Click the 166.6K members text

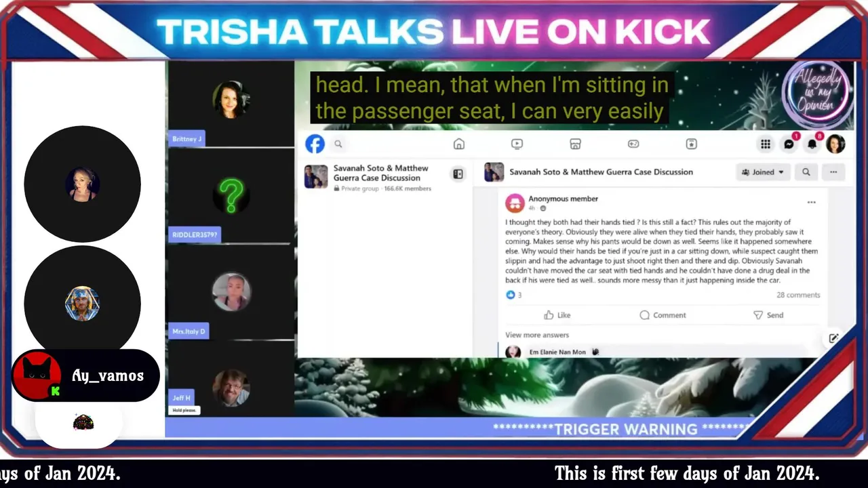coord(408,188)
